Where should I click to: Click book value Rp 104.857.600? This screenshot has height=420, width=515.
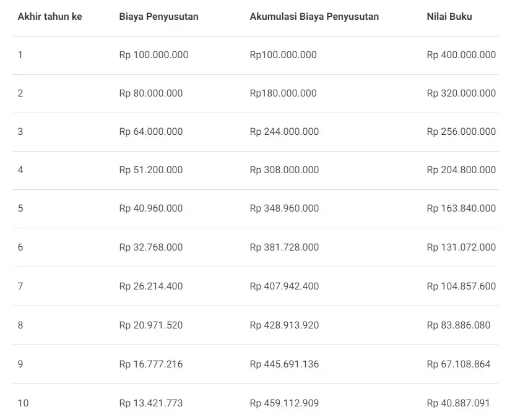coord(461,286)
